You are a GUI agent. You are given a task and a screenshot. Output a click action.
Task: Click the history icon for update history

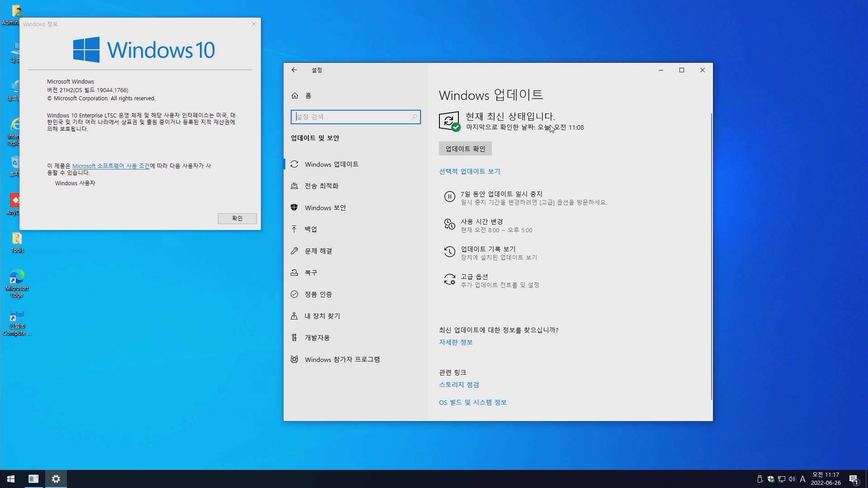449,252
